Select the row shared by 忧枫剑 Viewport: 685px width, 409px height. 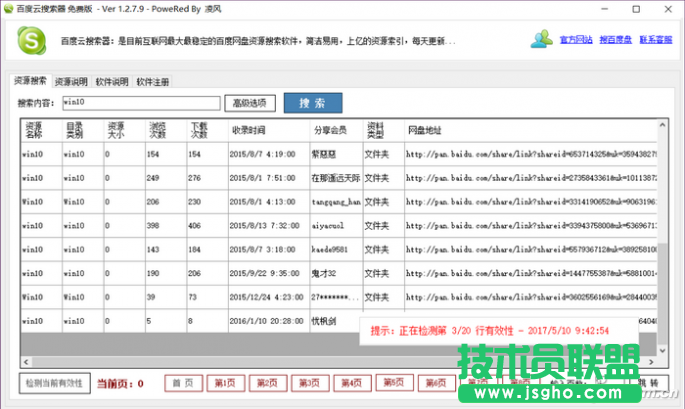339,321
